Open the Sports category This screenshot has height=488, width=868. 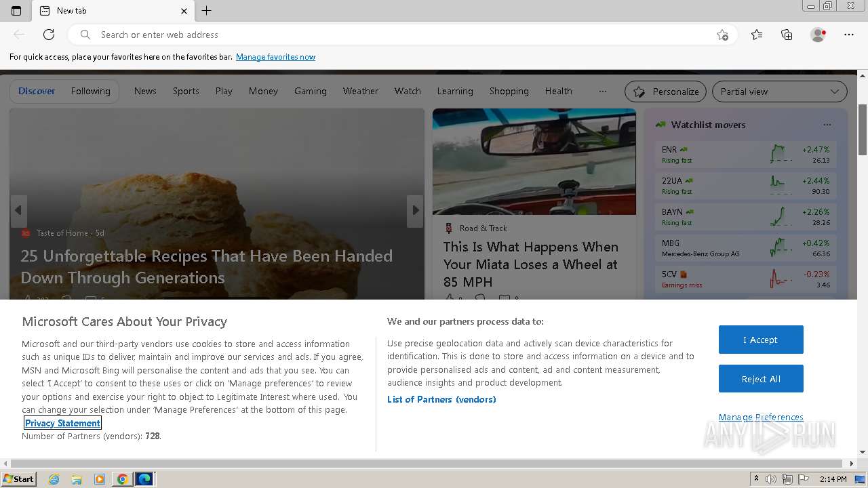pos(186,91)
